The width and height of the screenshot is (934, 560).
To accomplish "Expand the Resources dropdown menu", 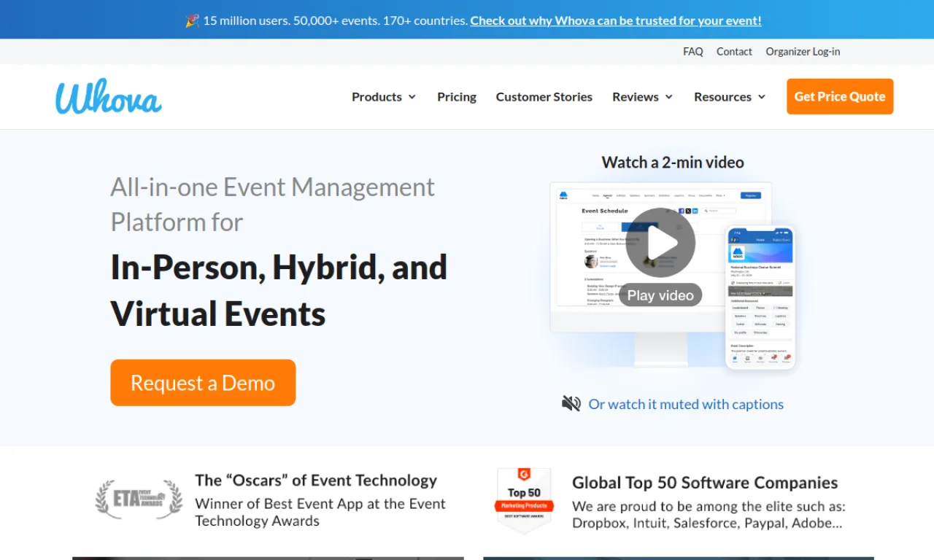I will pos(730,97).
